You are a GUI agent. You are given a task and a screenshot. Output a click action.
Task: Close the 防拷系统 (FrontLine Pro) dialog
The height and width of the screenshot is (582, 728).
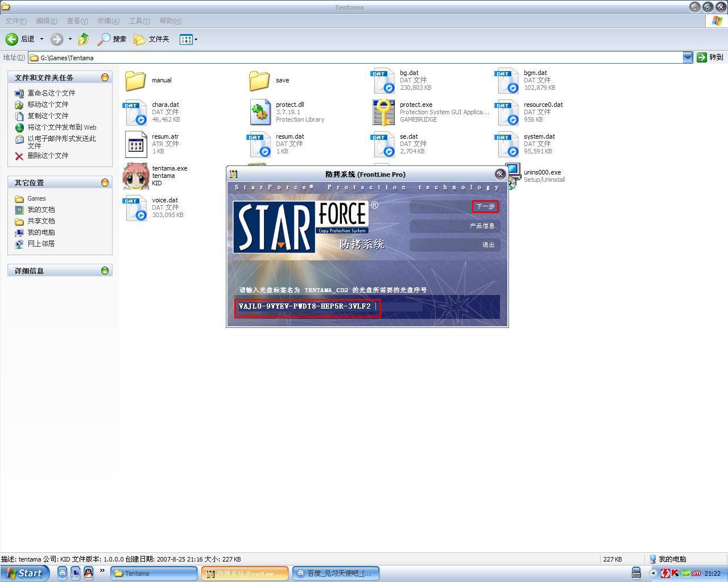point(500,174)
